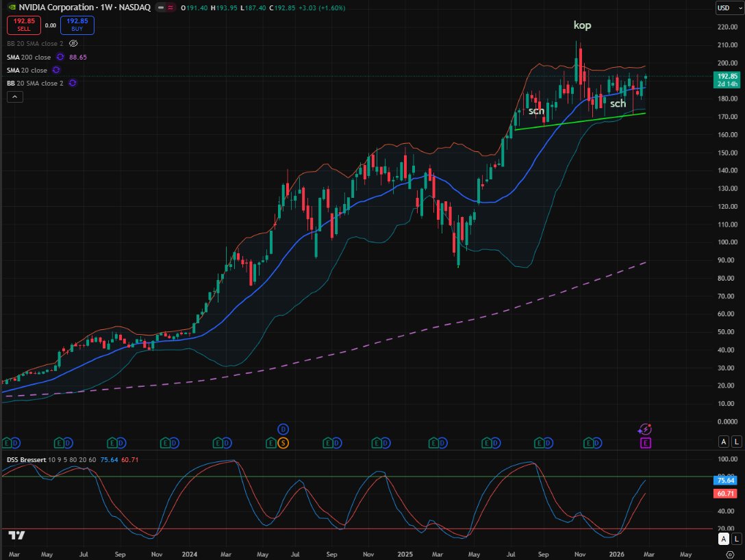
Task: Select the SMA 20 close legend label
Action: coord(27,70)
